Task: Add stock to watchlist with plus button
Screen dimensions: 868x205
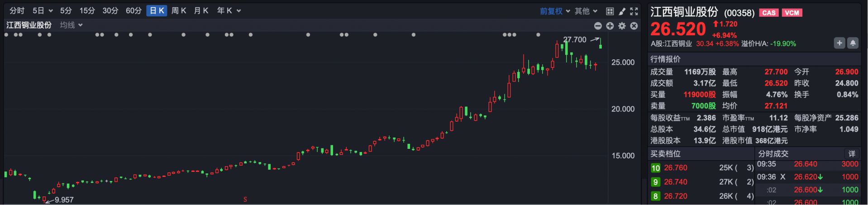Action: pyautogui.click(x=839, y=43)
